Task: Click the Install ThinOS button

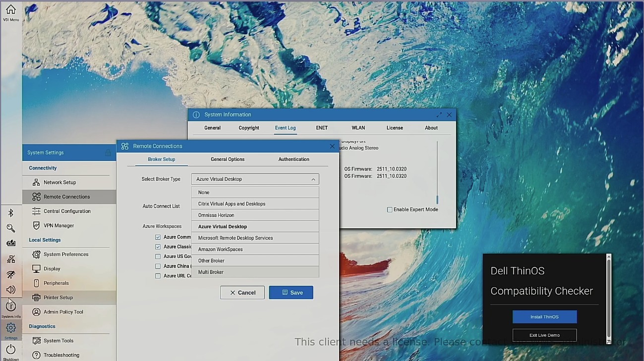Action: point(544,317)
